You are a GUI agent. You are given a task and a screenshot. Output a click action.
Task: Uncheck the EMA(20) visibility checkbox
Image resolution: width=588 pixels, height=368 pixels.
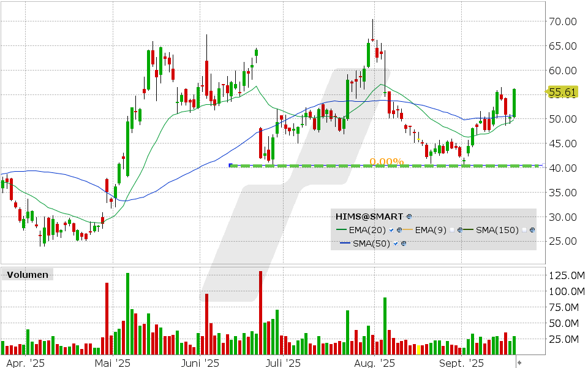(x=391, y=230)
